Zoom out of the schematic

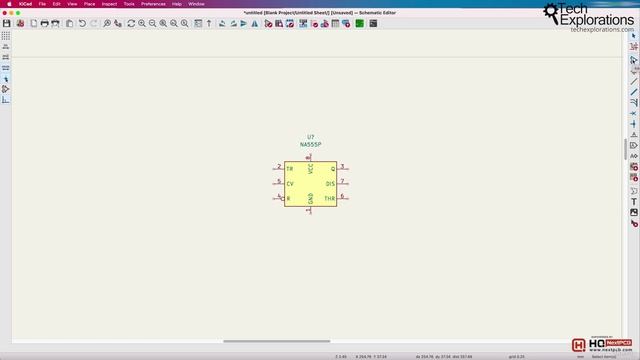pyautogui.click(x=152, y=23)
